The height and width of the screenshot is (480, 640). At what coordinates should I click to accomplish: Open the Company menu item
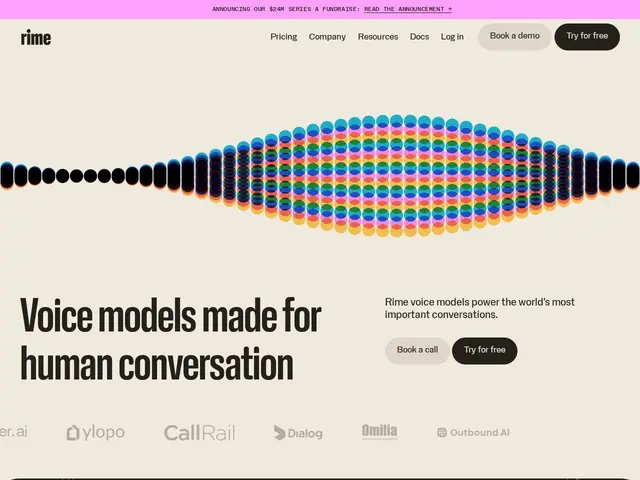[327, 37]
